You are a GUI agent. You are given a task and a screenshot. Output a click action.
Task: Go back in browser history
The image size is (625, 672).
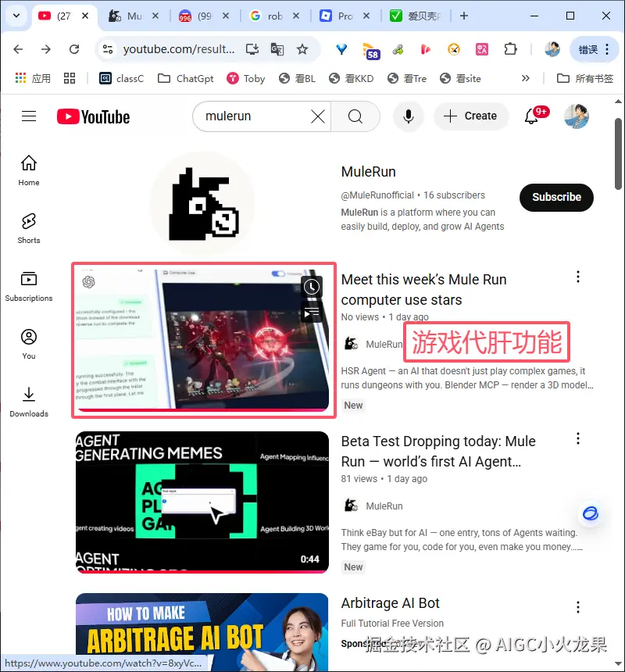(18, 49)
